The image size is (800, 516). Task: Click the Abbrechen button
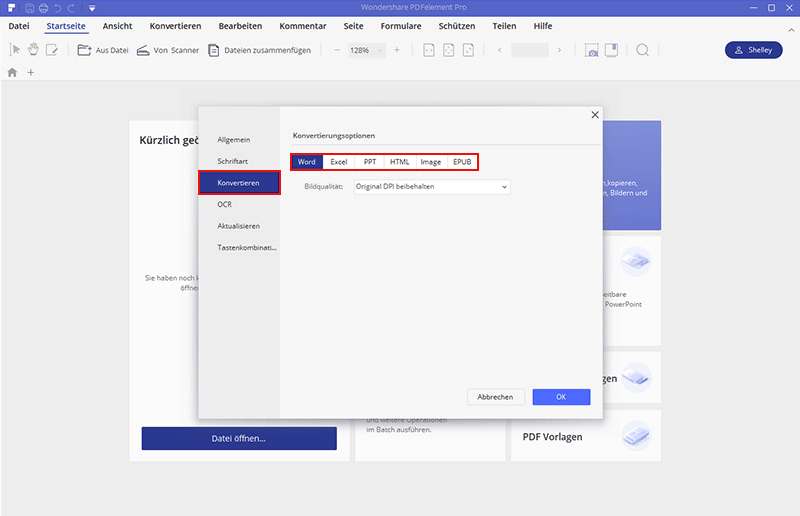[495, 397]
